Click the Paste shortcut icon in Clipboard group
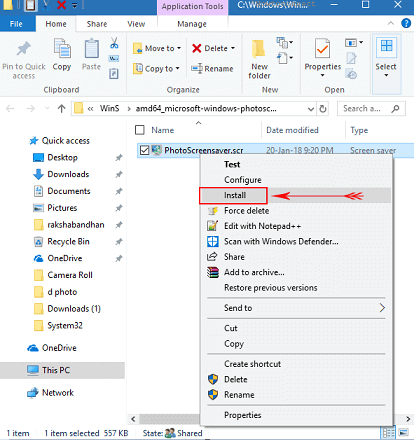This screenshot has height=440, width=414. point(114,74)
